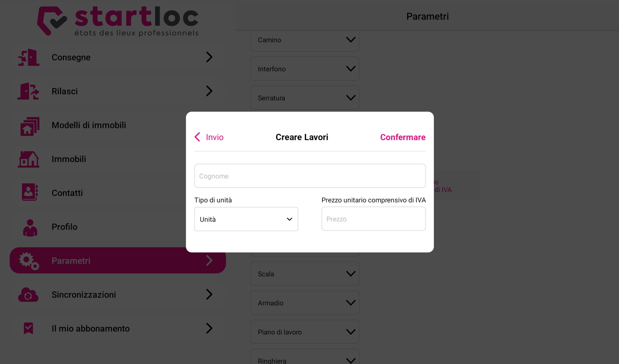Click the Cognome text field
Image resolution: width=619 pixels, height=364 pixels.
pyautogui.click(x=310, y=176)
